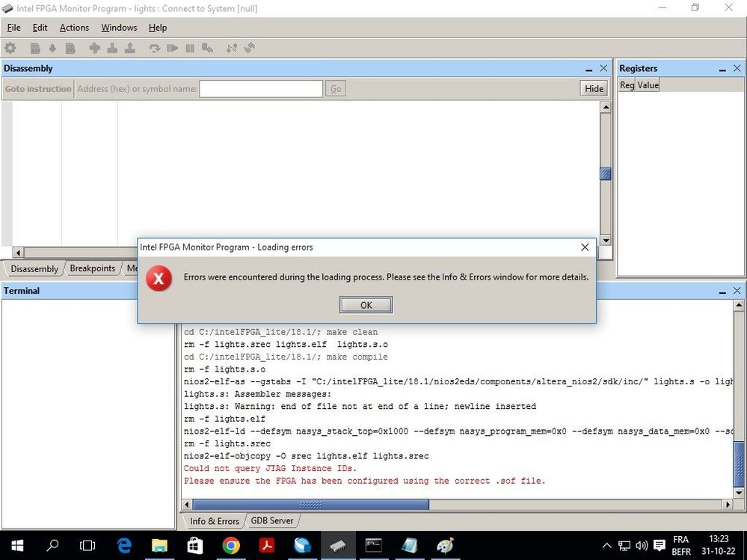This screenshot has width=747, height=560.
Task: Click the step-over path toolbar icon
Action: point(232,48)
